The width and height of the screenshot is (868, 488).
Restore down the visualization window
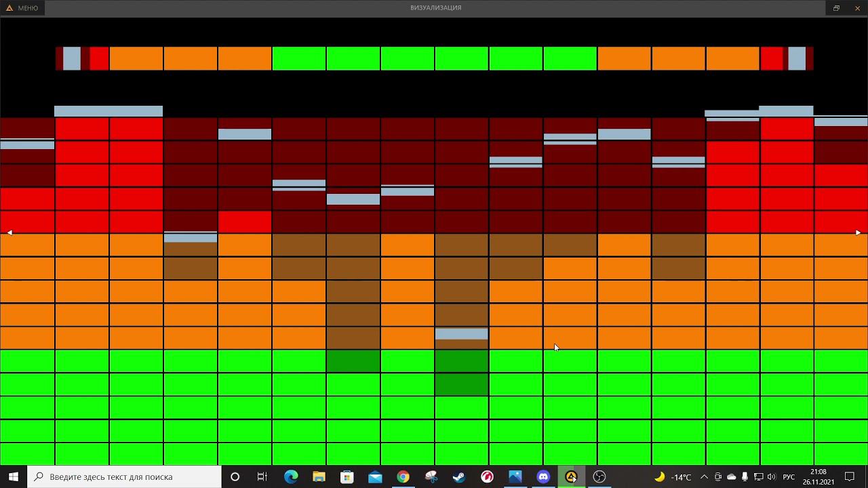[836, 8]
